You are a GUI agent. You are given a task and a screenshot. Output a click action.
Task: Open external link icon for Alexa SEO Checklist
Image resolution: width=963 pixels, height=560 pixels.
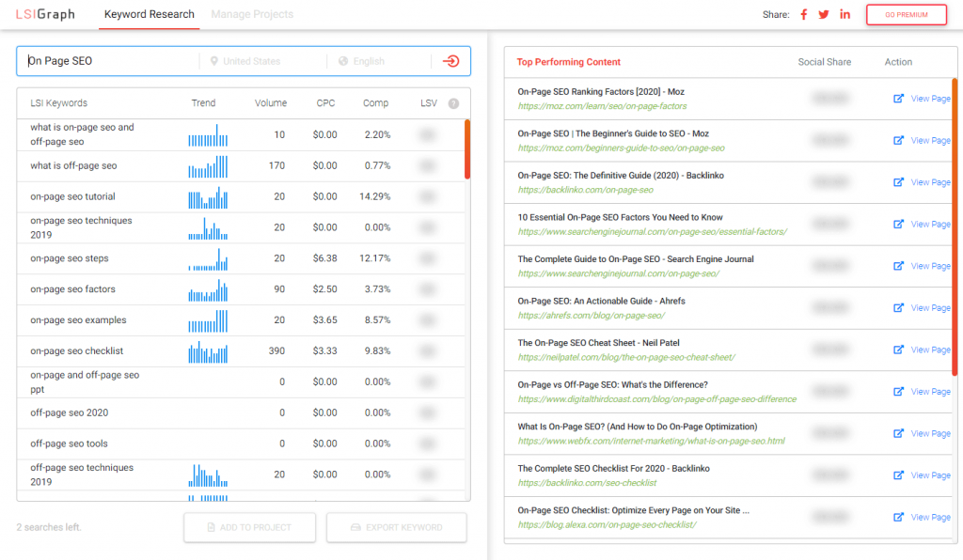click(x=898, y=517)
